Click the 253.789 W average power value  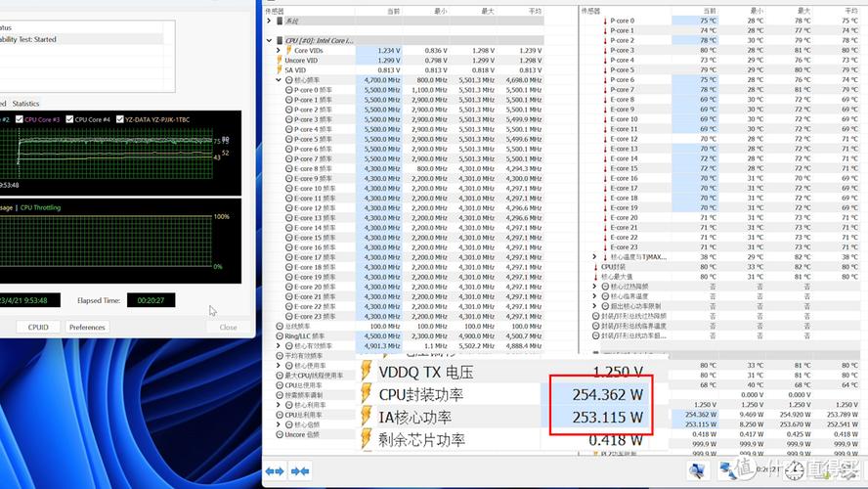[x=842, y=415]
